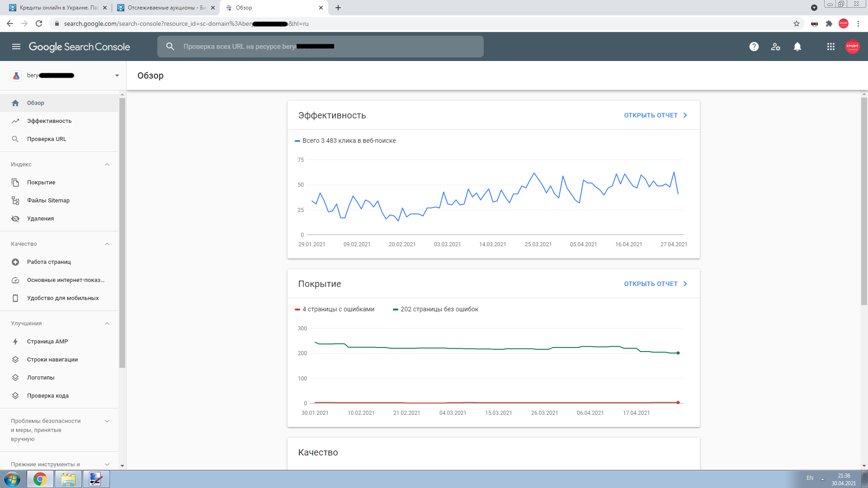Image resolution: width=868 pixels, height=488 pixels.
Task: Open Google Chrome from the taskbar
Action: (40, 479)
